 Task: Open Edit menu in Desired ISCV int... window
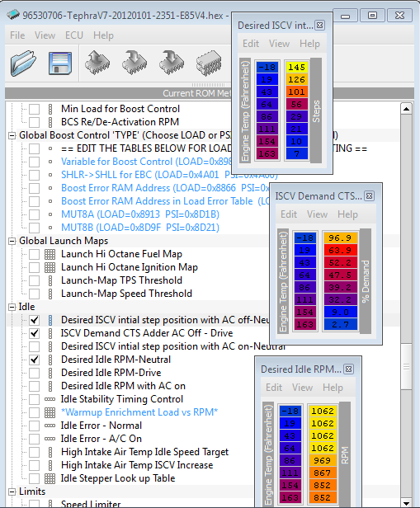point(251,44)
